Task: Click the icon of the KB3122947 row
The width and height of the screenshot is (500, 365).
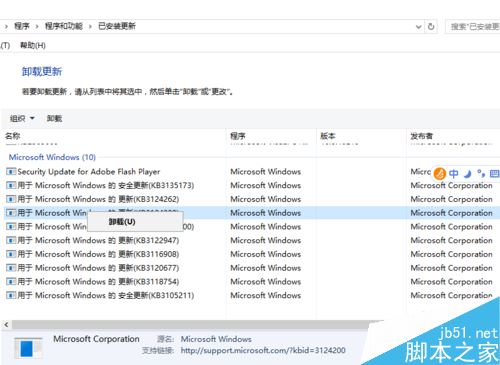Action: pos(11,240)
